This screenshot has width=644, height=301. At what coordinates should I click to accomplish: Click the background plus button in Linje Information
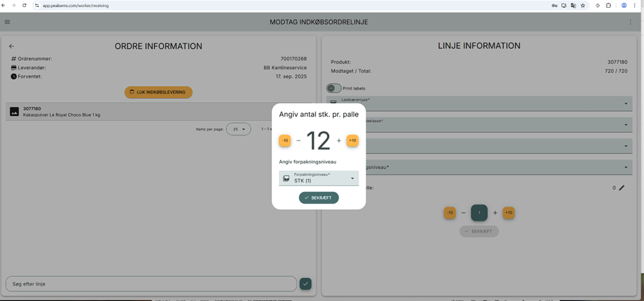tap(495, 213)
